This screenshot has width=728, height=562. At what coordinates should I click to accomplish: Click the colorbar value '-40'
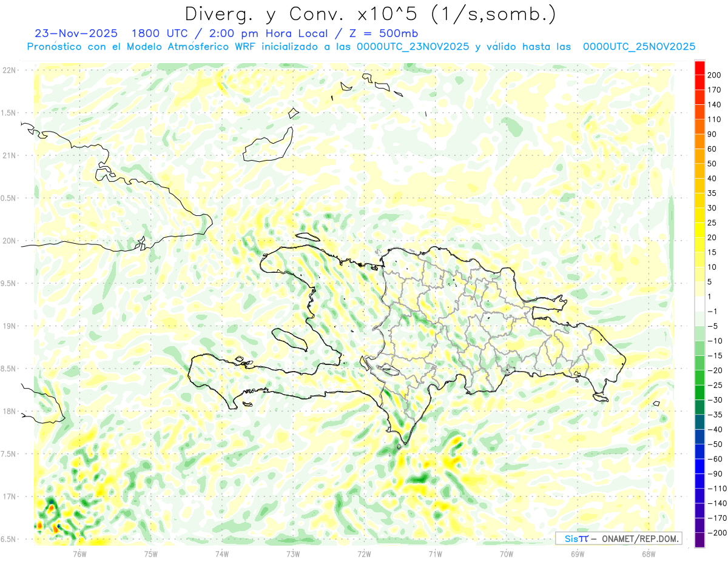(x=715, y=429)
